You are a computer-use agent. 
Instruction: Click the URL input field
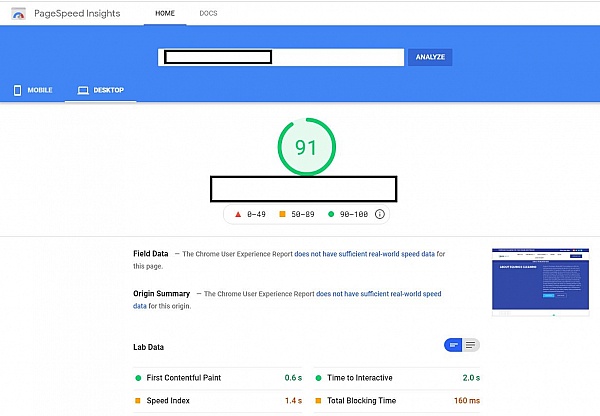pyautogui.click(x=280, y=57)
